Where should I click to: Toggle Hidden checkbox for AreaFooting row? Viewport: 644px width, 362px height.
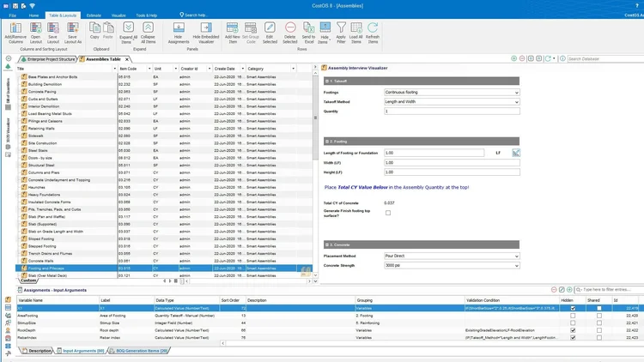pyautogui.click(x=573, y=316)
